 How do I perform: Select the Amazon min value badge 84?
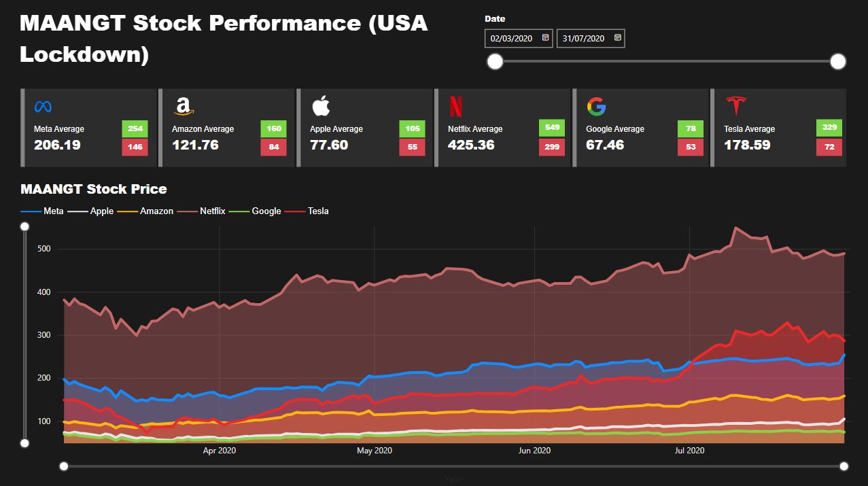273,147
